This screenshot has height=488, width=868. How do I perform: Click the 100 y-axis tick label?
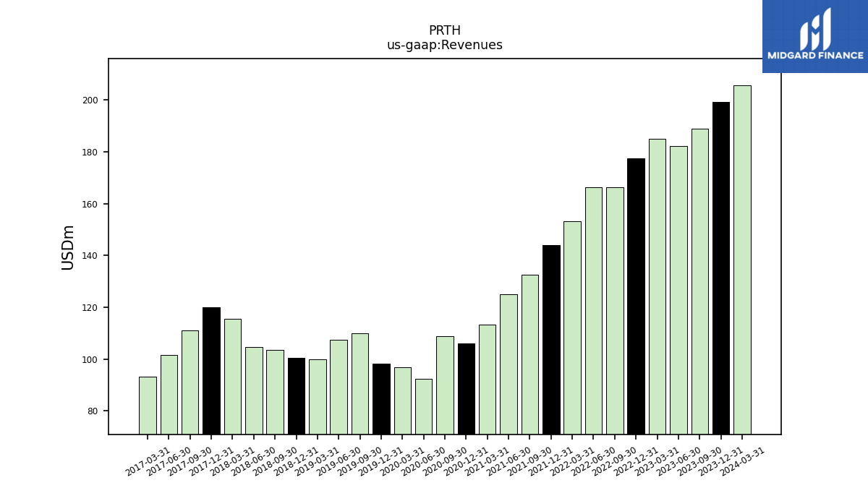coord(90,360)
